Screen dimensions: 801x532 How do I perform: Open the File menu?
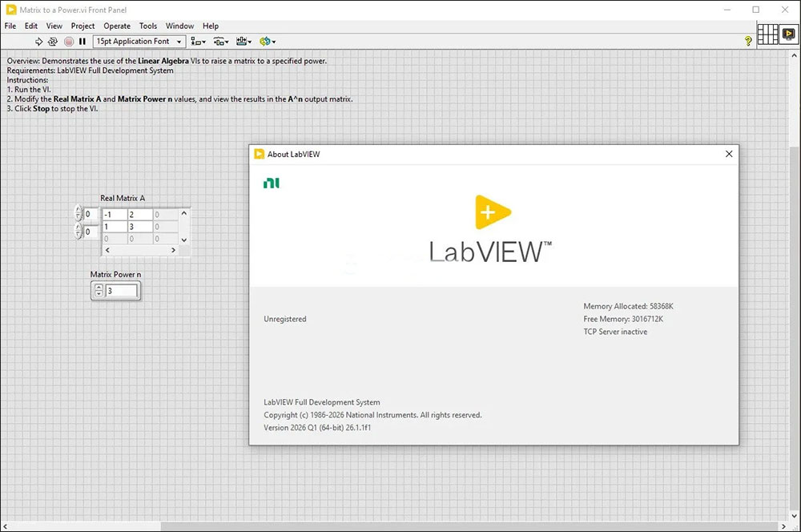coord(10,26)
